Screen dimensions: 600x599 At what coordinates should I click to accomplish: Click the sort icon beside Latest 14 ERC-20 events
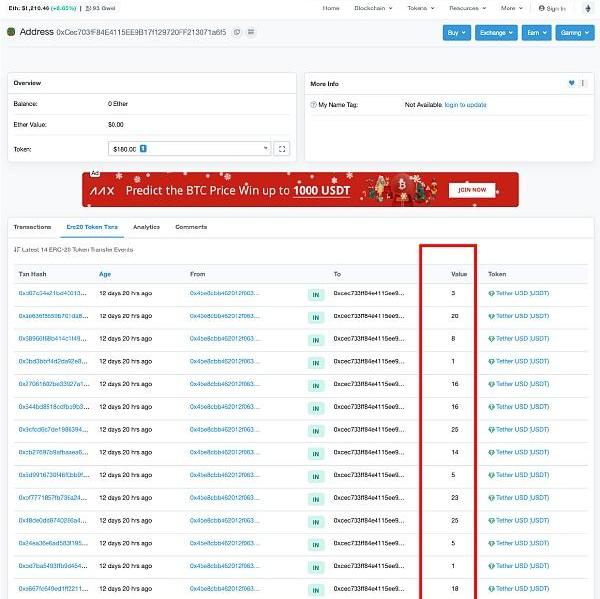click(16, 250)
